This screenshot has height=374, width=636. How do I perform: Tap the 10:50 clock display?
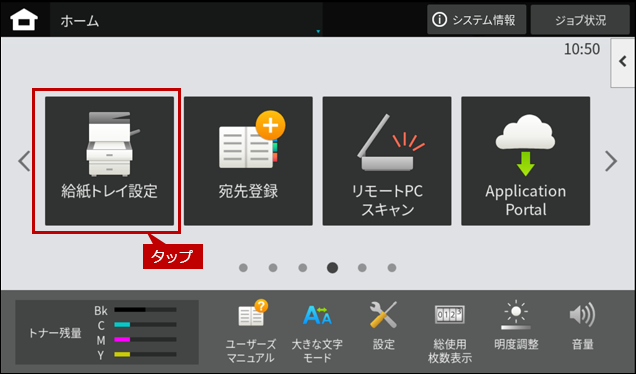click(x=582, y=49)
